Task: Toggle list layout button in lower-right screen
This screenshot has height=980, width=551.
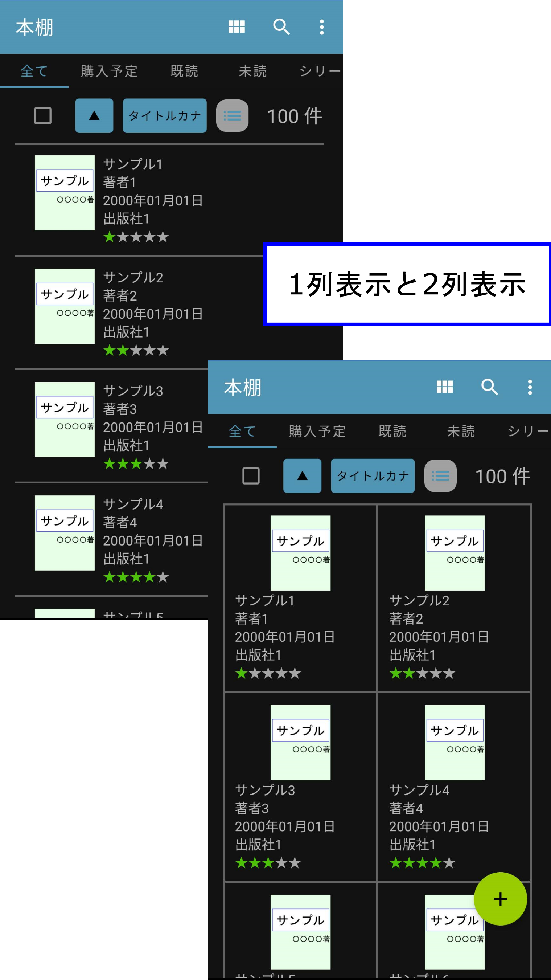Action: [x=440, y=476]
